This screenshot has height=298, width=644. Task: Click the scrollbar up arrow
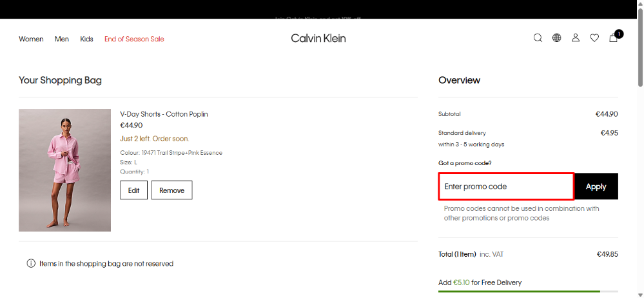click(640, 3)
